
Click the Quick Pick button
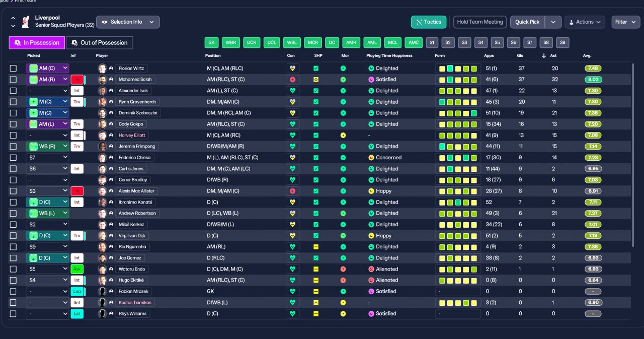pyautogui.click(x=528, y=22)
